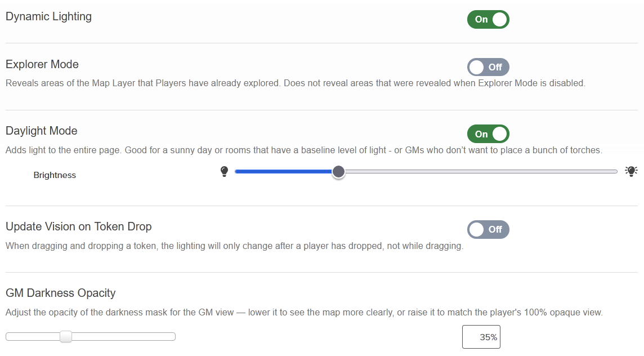Click the Daylight Mode description text

click(x=304, y=150)
